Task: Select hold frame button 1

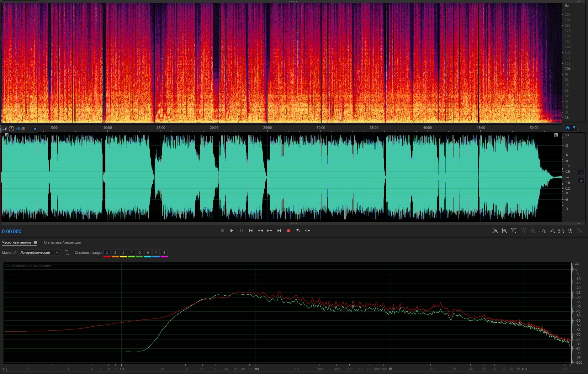Action: pos(107,253)
